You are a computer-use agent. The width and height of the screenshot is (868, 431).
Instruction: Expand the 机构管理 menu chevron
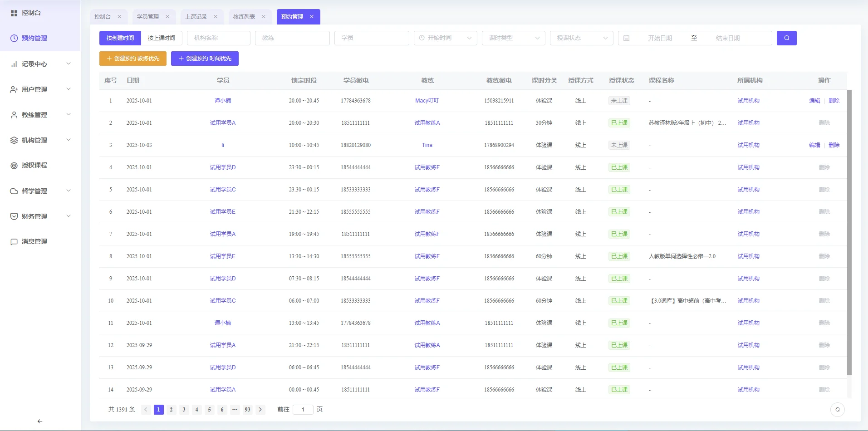[x=69, y=140]
